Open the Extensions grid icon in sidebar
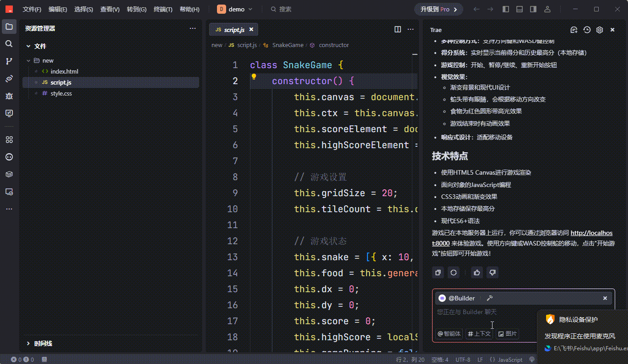The width and height of the screenshot is (628, 364). pos(9,139)
